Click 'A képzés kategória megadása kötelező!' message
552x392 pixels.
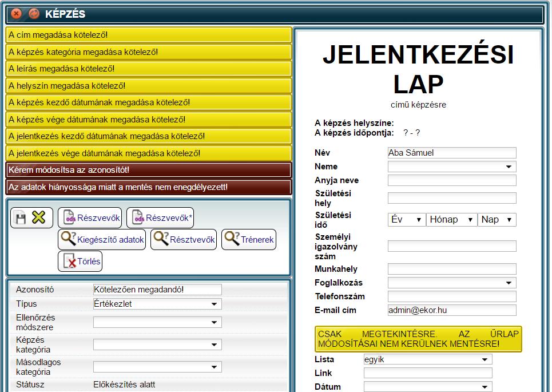tap(149, 52)
